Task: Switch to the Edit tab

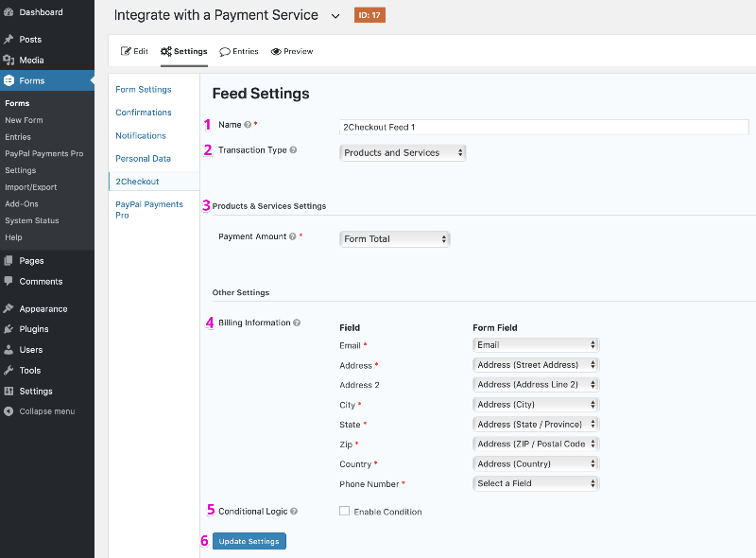Action: click(x=138, y=51)
